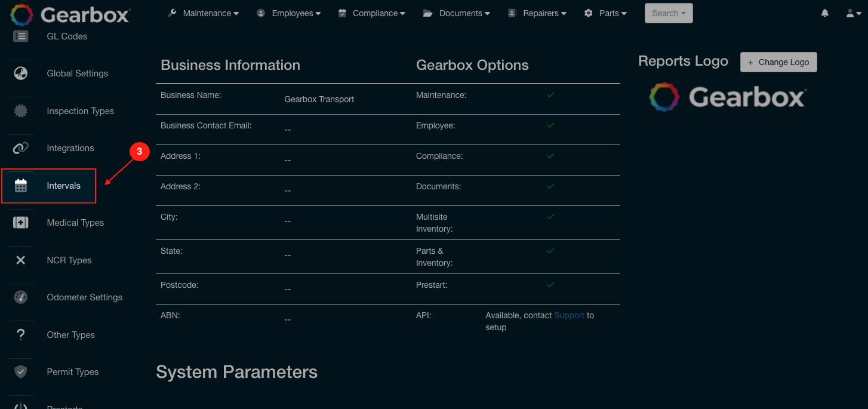Select the Intervals calendar icon
This screenshot has width=868, height=409.
(x=21, y=185)
